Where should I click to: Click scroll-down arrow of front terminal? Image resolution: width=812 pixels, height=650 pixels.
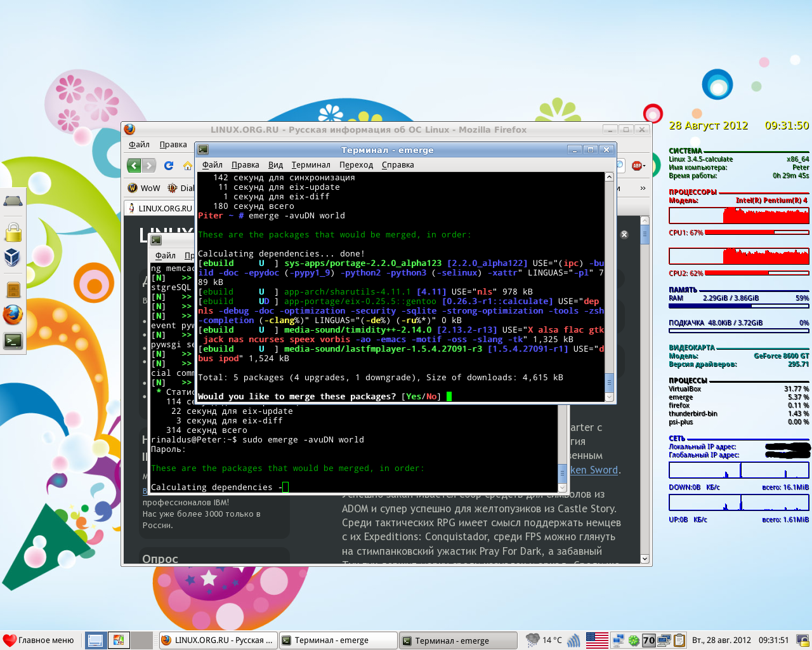pos(610,397)
